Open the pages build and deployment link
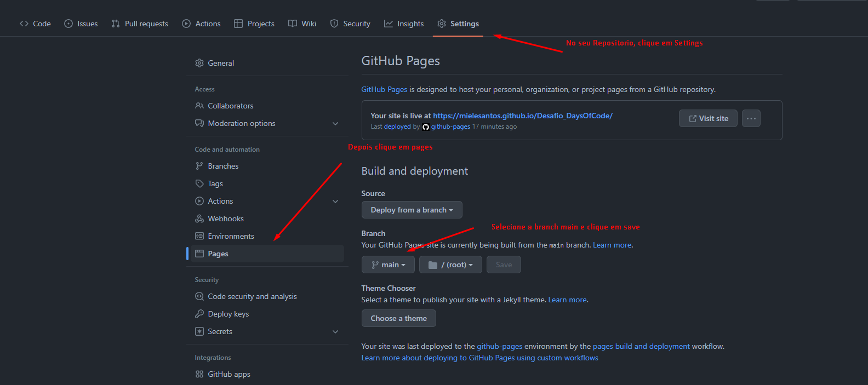Screen dimensions: 868x385 point(641,346)
